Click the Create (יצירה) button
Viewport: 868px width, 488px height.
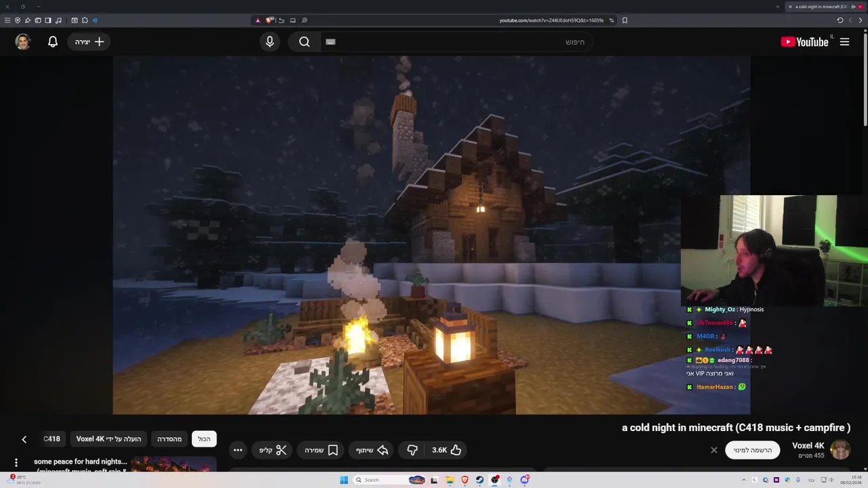90,42
